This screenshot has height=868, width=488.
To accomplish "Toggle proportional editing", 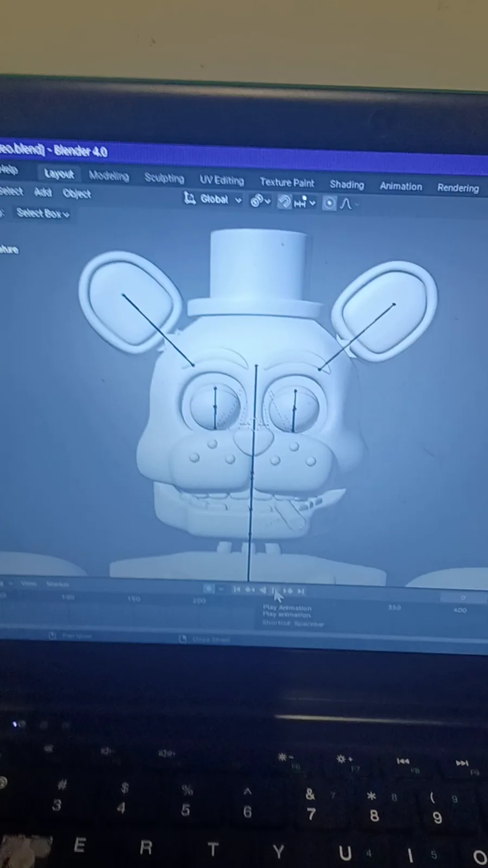I will tap(329, 203).
